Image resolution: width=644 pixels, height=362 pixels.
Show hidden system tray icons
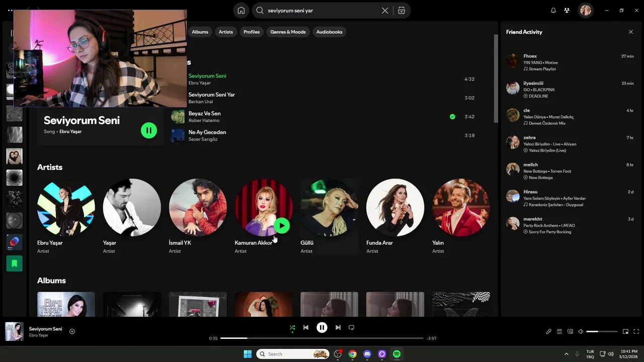(567, 354)
